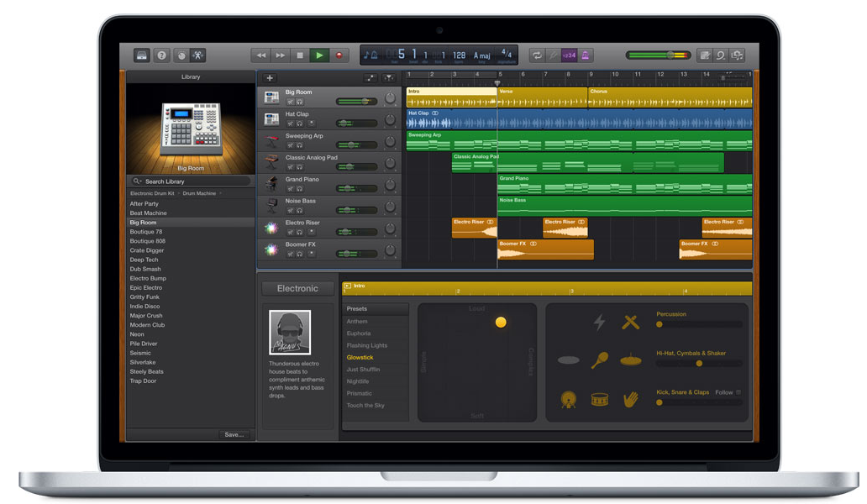This screenshot has width=867, height=504.
Task: Click the add track plus button
Action: (270, 78)
